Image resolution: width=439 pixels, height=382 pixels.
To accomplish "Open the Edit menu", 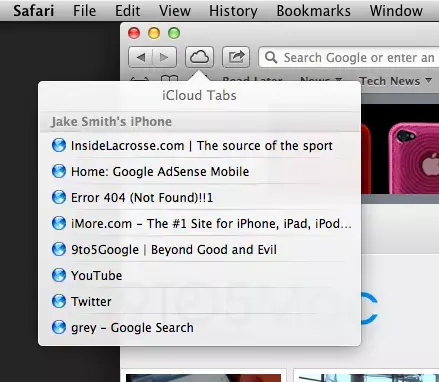I will coord(127,11).
